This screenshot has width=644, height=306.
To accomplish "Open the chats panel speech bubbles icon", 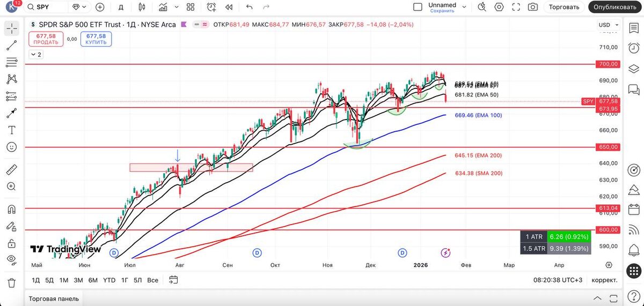I will (x=634, y=89).
